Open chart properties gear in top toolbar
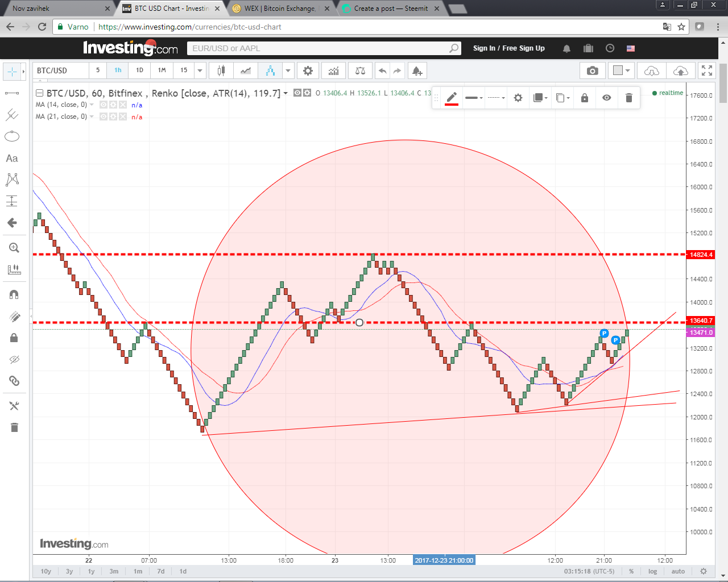 tap(308, 70)
